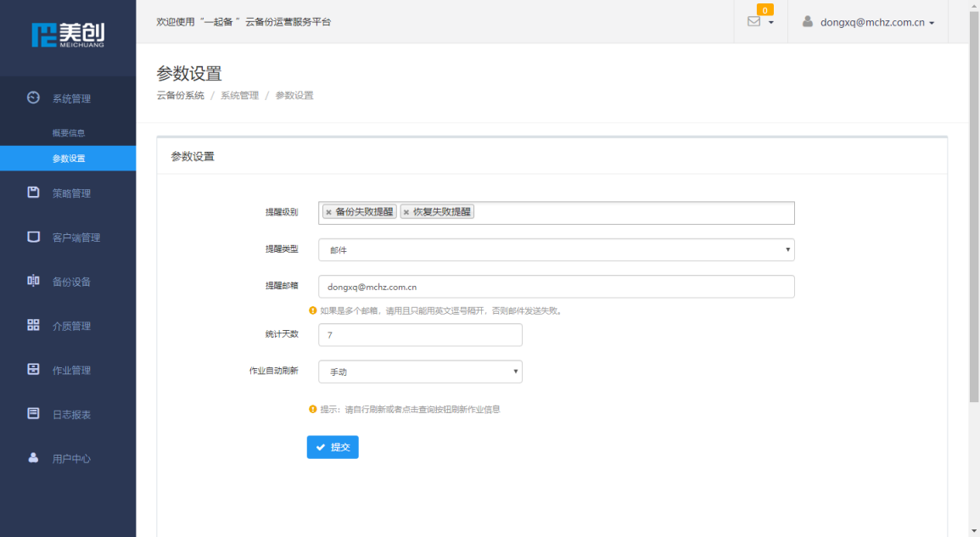
Task: Click the 提醒邮箱 email input field
Action: (x=557, y=287)
